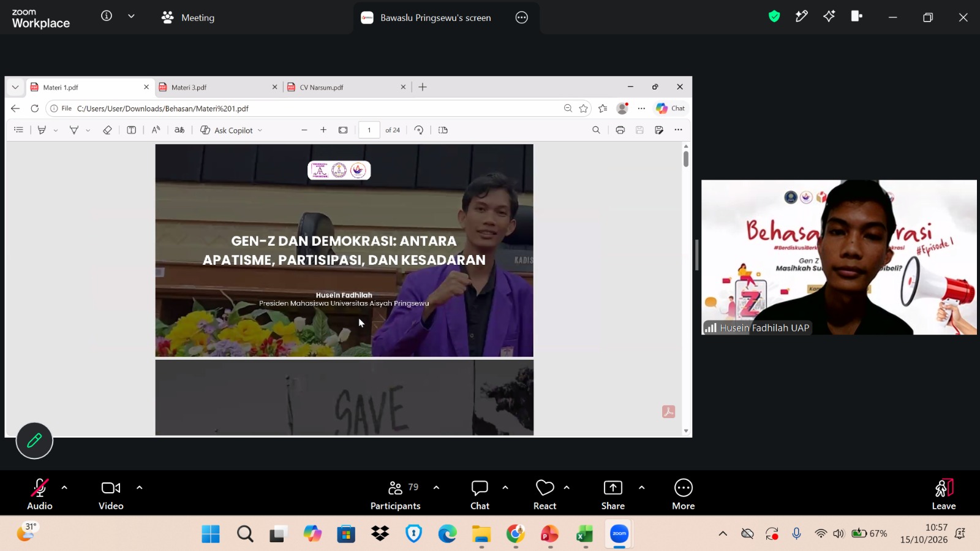Leave the Zoom meeting
Viewport: 980px width, 551px height.
(944, 494)
